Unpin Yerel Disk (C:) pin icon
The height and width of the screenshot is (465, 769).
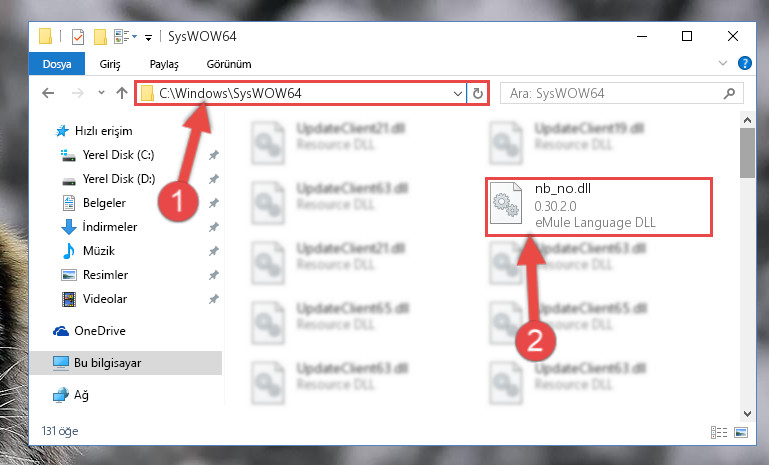[213, 155]
